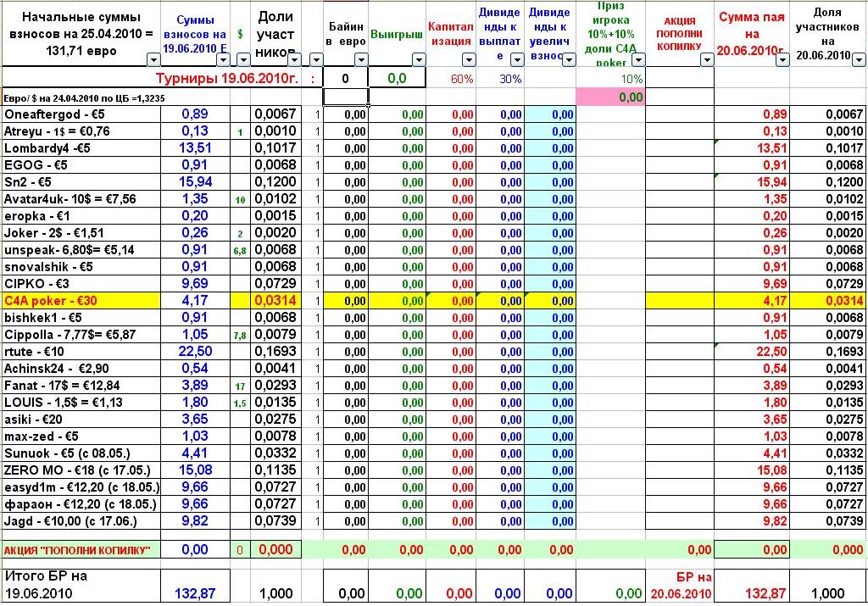Image resolution: width=868 pixels, height=606 pixels.
Task: Select the Sunuok - €5 (с 08.05.) cell
Action: [x=81, y=453]
